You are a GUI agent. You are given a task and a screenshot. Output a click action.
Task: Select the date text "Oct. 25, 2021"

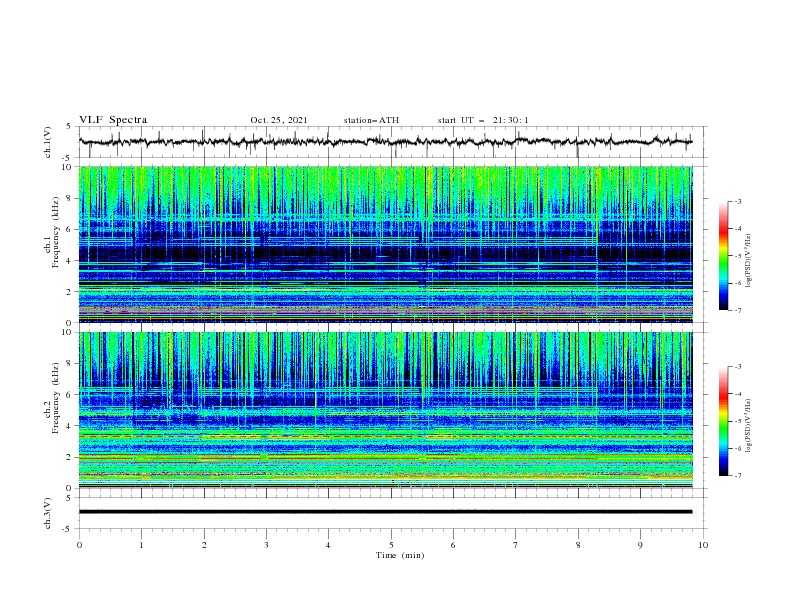(x=279, y=120)
